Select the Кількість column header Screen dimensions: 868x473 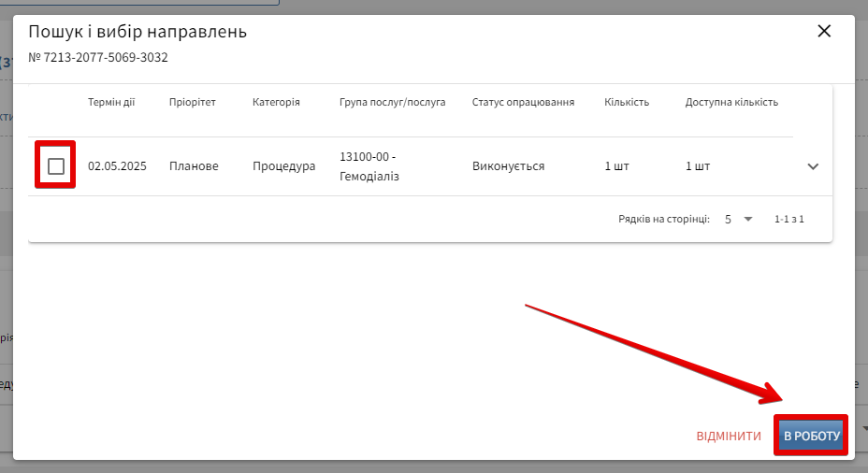point(627,102)
